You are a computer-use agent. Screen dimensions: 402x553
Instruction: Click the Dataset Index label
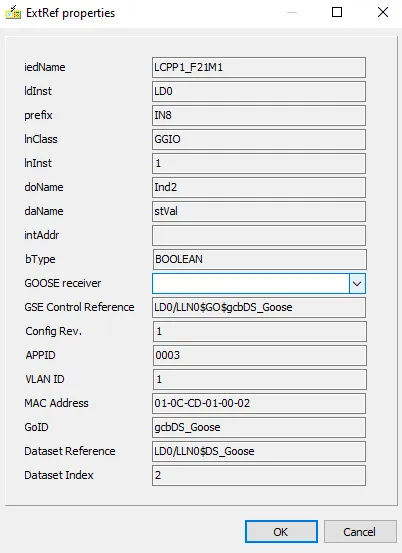(x=59, y=475)
